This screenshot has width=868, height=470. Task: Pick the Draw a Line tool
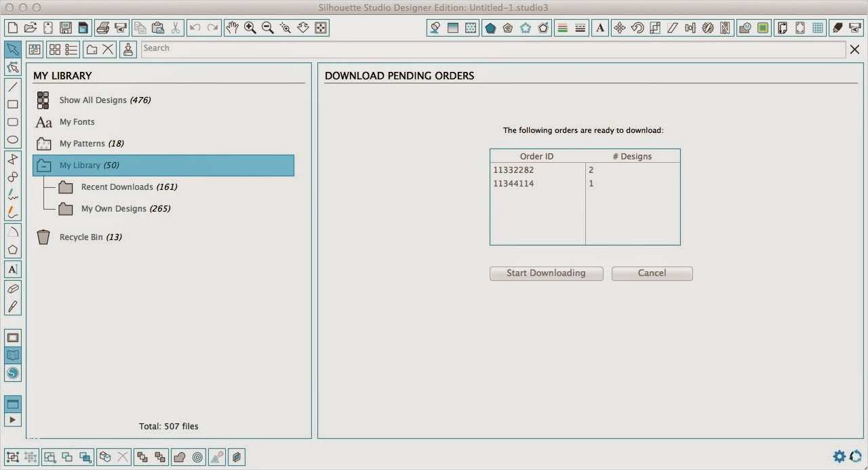12,87
